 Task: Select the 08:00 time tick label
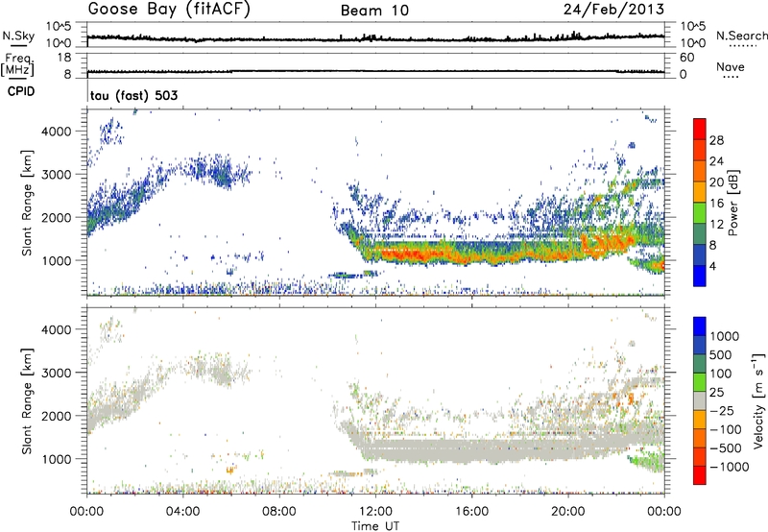(x=278, y=512)
